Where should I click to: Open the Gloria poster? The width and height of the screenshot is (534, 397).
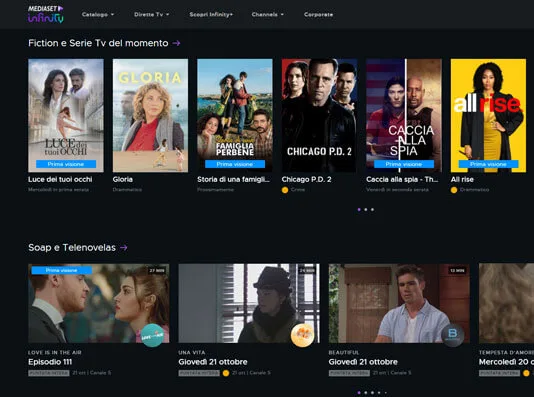coord(150,115)
